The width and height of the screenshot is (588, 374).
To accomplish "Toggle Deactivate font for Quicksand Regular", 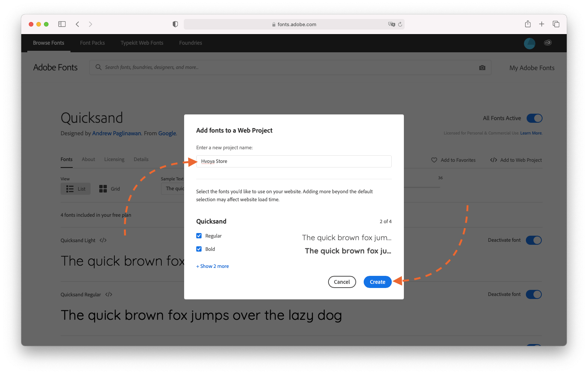I will click(534, 294).
